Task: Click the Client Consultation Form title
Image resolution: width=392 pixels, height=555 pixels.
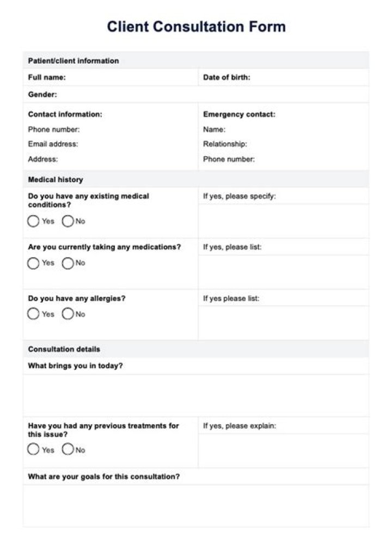Action: coord(196,27)
